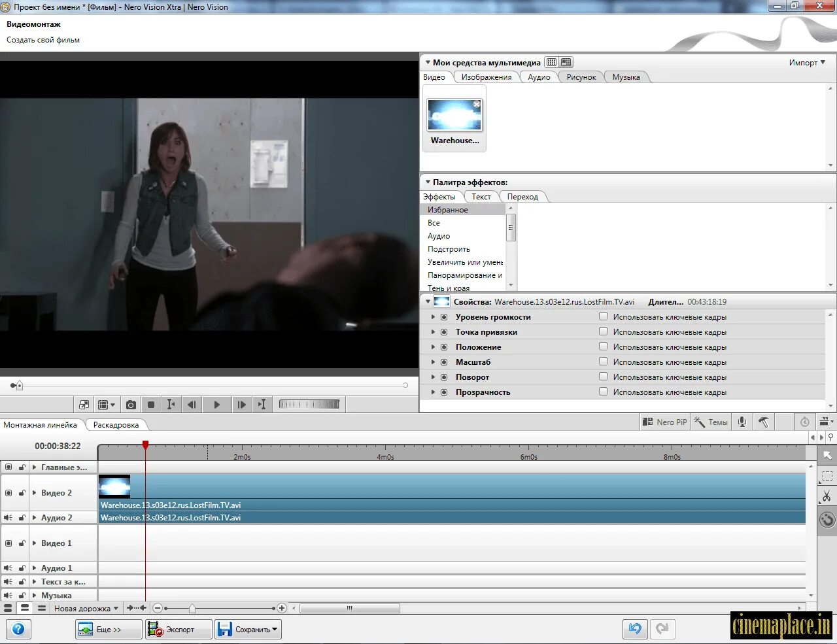This screenshot has height=644, width=837.
Task: Zoom in the timeline with plus button
Action: [282, 608]
